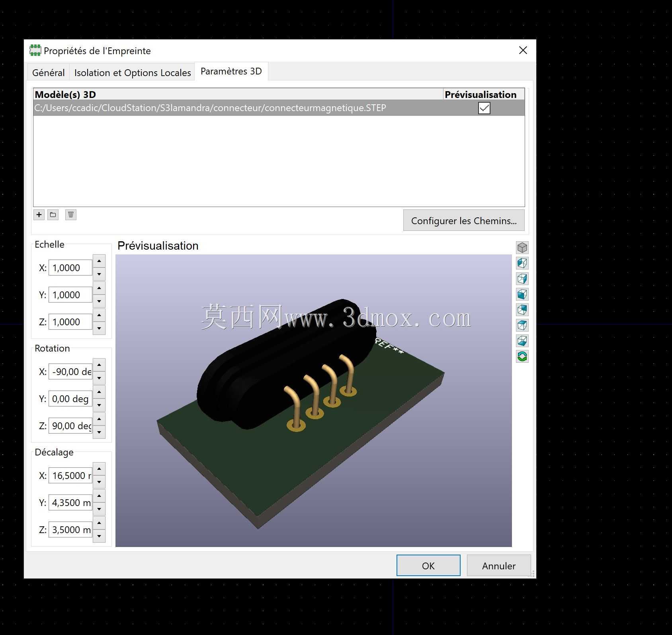Switch to isometric 3D view cube icon

point(522,248)
